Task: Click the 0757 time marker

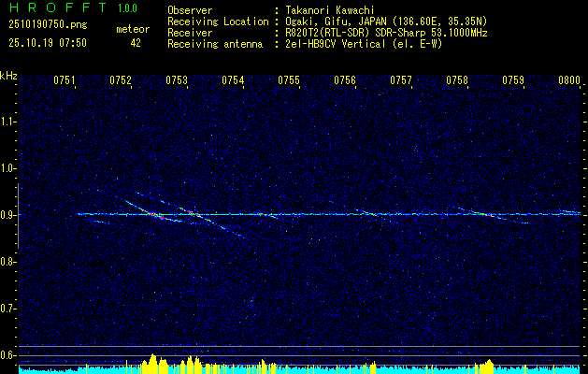Action: tap(401, 80)
